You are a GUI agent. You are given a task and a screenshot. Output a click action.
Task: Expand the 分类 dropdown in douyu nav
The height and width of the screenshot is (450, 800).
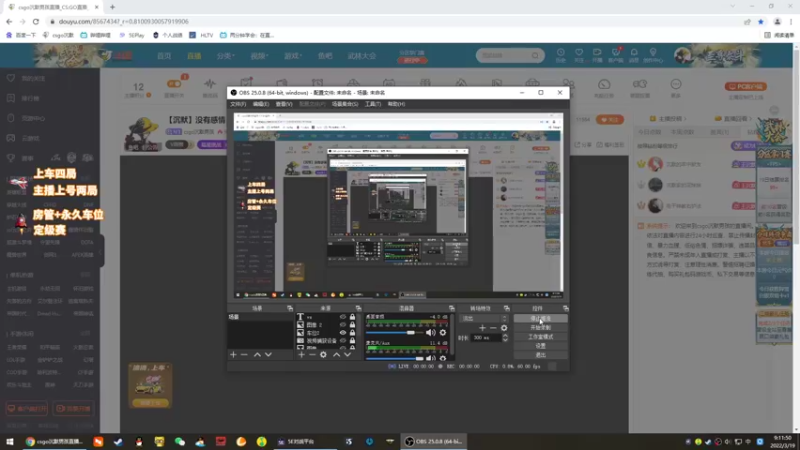coord(225,56)
